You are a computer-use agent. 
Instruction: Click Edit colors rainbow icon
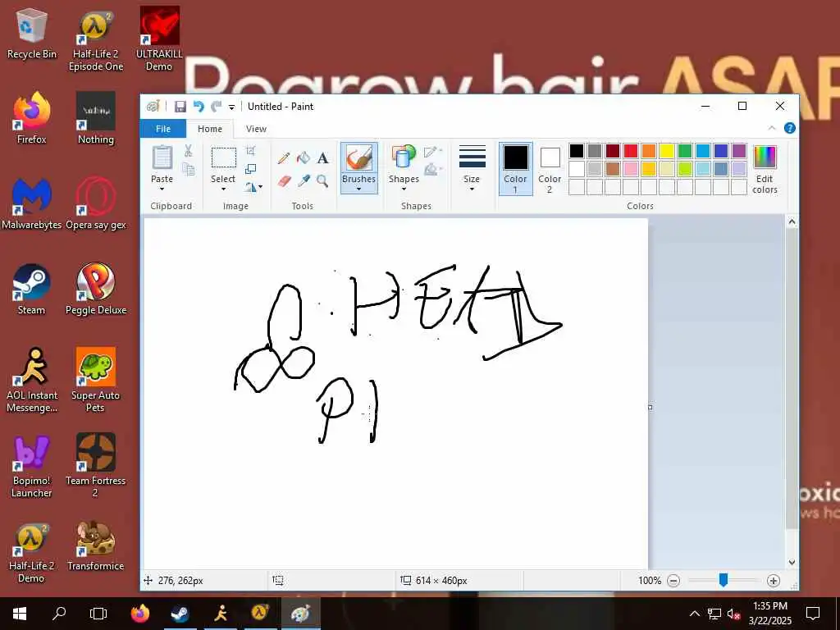(765, 158)
